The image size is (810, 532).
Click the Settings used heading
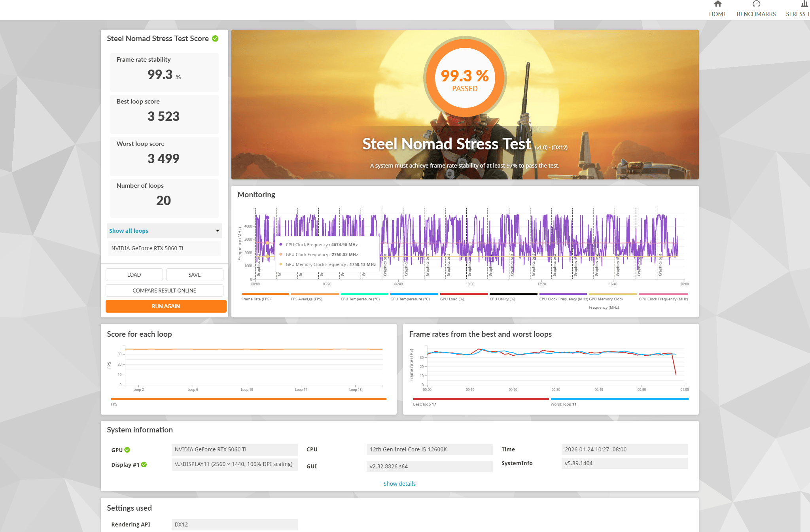(x=129, y=508)
